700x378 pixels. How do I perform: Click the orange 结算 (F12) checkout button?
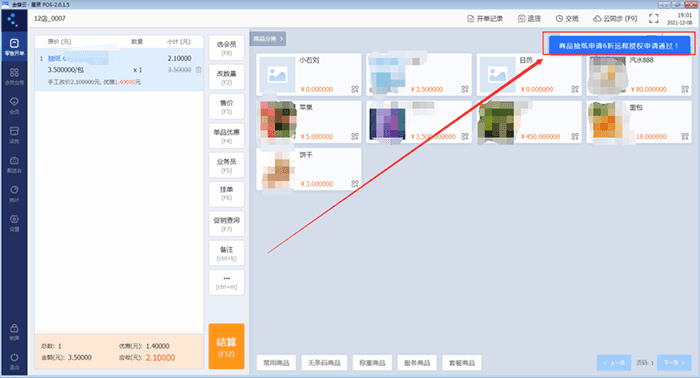(x=226, y=346)
